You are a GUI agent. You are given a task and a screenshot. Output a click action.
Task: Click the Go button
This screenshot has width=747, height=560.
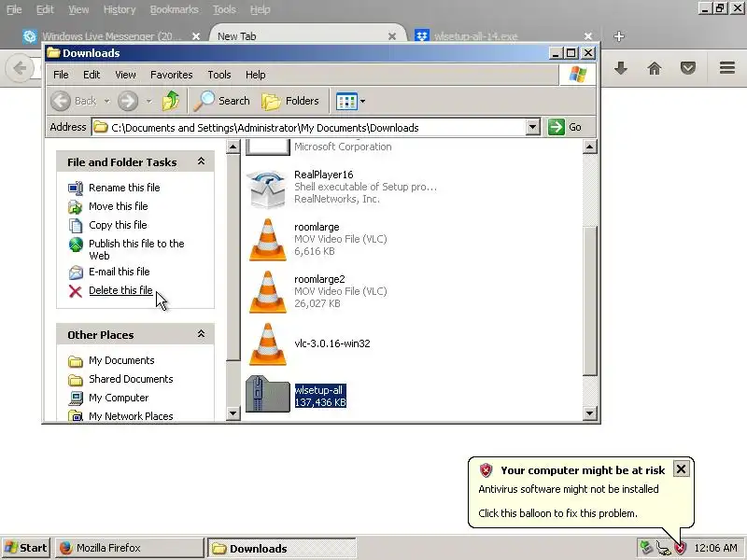[x=565, y=127]
